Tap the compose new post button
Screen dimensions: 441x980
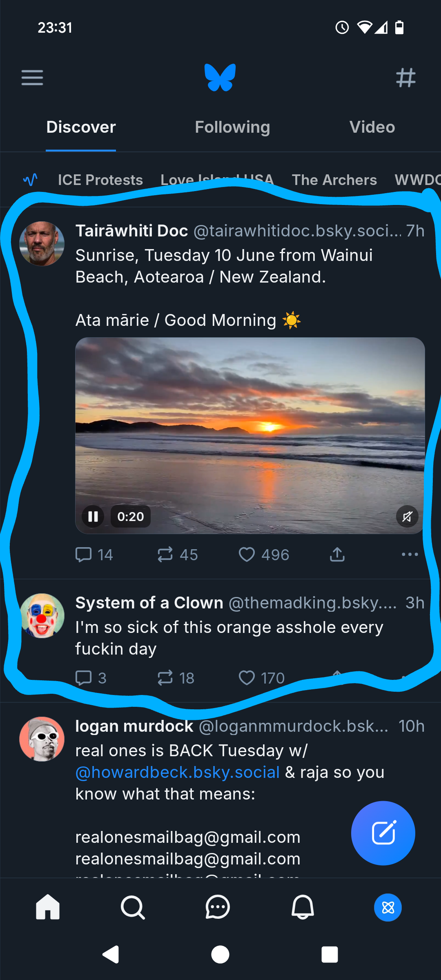383,833
